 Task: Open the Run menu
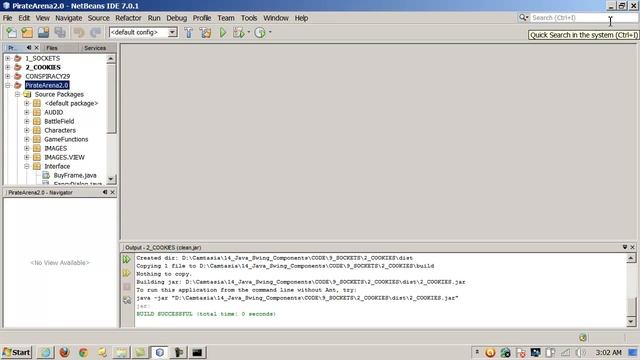click(x=154, y=18)
